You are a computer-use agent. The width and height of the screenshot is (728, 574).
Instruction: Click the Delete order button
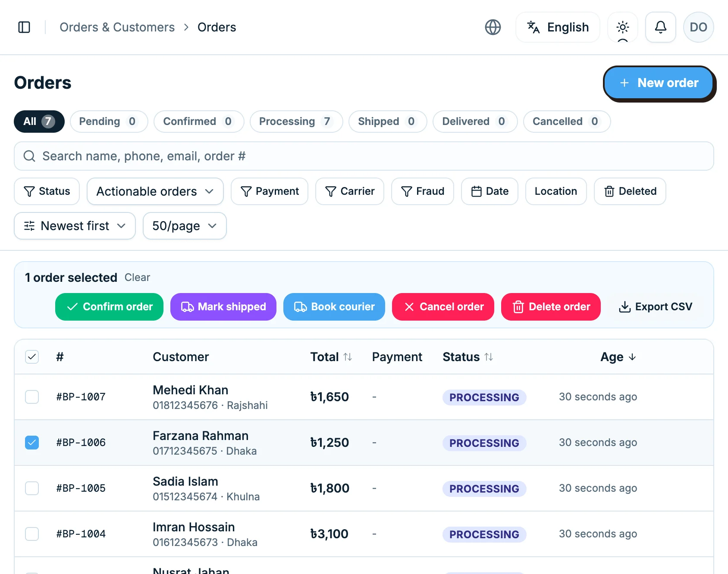551,307
